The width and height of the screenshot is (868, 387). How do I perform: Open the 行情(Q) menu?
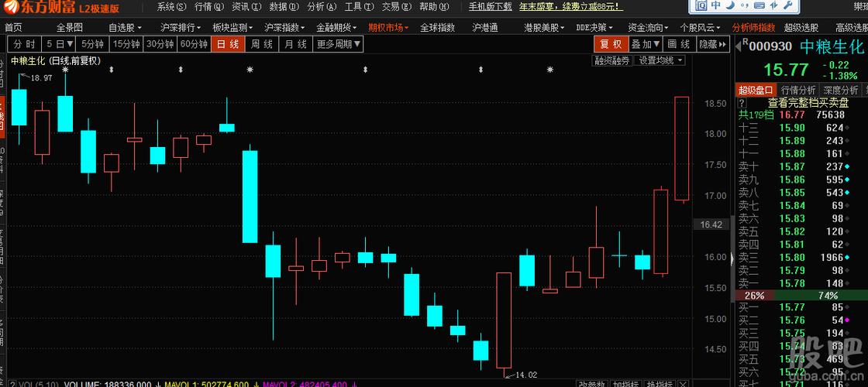coord(209,7)
